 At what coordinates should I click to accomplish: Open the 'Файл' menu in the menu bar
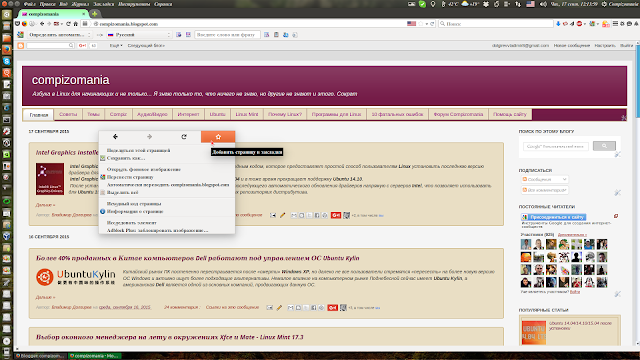(29, 4)
